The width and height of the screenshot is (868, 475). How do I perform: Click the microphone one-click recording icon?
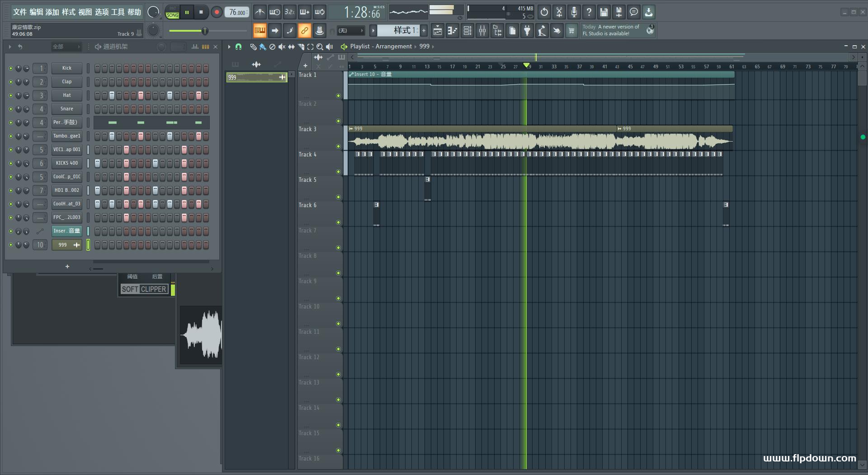pyautogui.click(x=574, y=12)
